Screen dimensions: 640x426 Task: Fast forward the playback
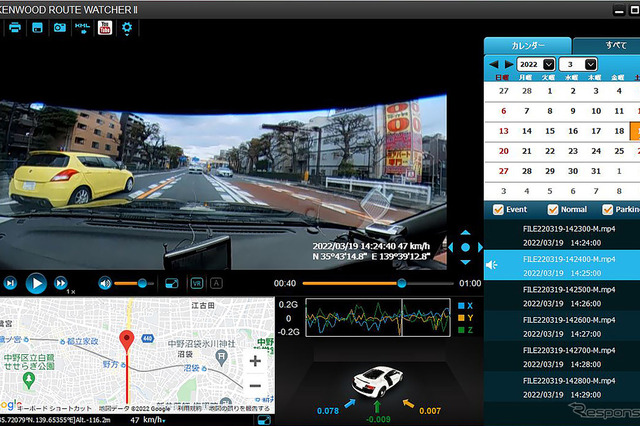(x=61, y=283)
